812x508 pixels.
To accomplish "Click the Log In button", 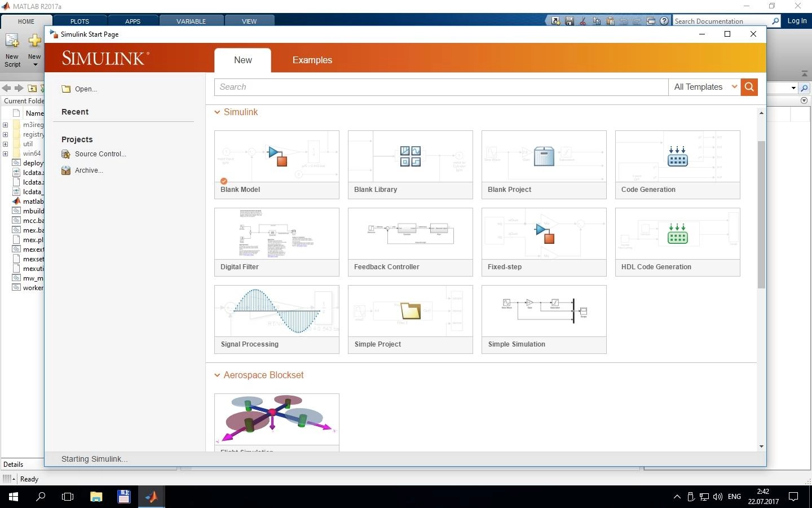I will pyautogui.click(x=797, y=21).
